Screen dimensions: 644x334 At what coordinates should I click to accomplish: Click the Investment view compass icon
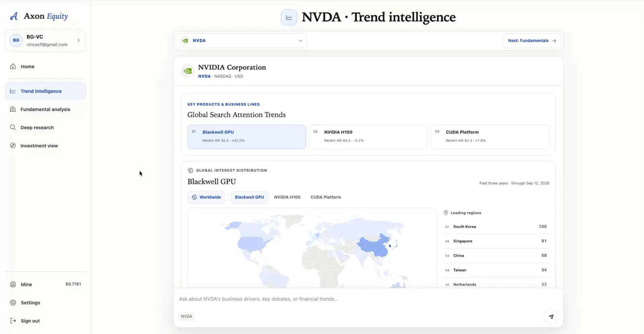tap(13, 145)
